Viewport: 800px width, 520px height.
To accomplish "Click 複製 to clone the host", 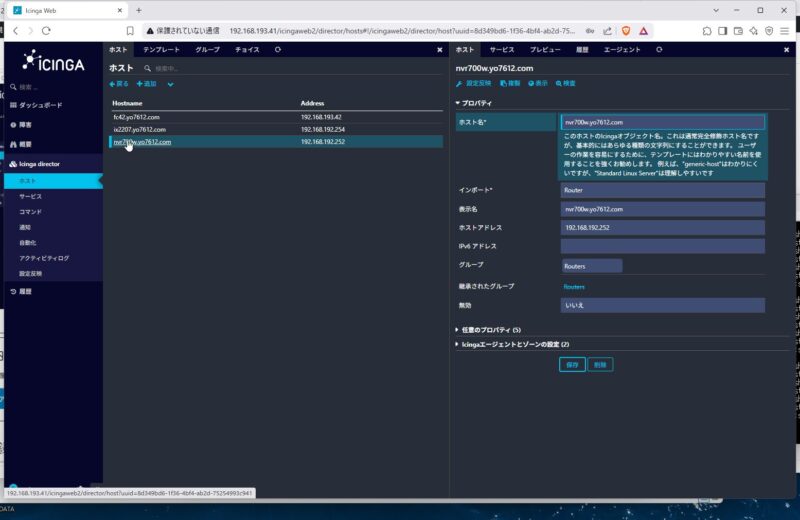I will coord(510,83).
